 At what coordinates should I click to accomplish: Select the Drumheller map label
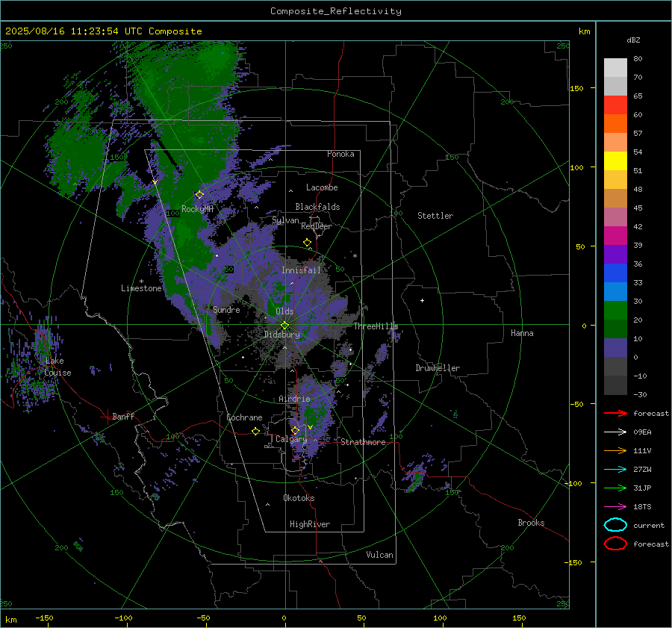(x=438, y=368)
